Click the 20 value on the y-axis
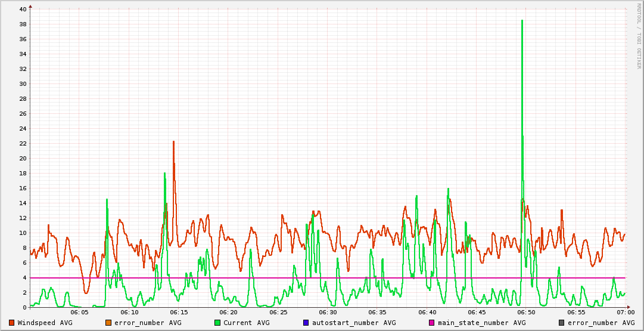Screen dimensions: 644x331 23,158
